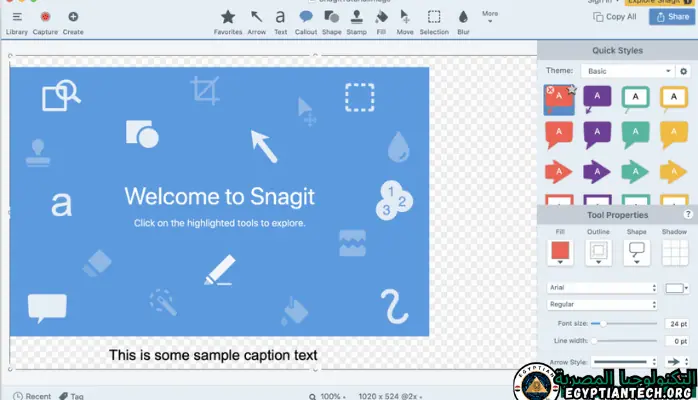Open the Arial font dropdown
Image resolution: width=698 pixels, height=400 pixels.
tap(602, 288)
